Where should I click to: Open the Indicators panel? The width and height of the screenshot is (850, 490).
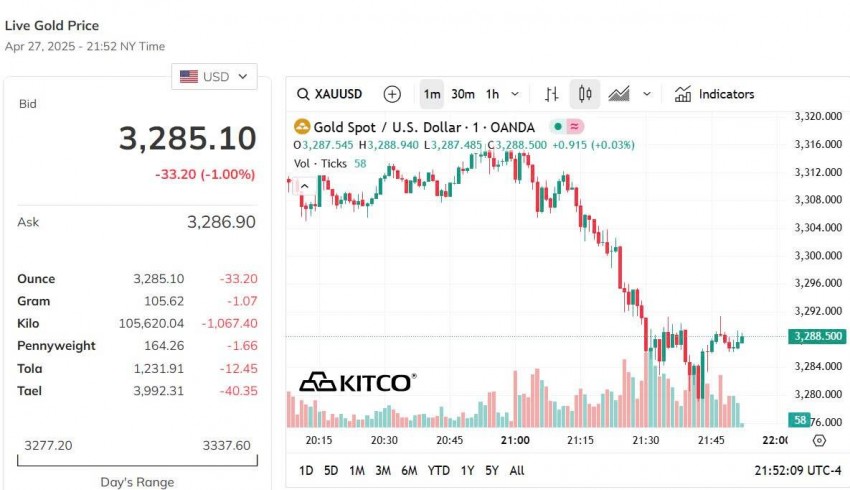[x=715, y=94]
